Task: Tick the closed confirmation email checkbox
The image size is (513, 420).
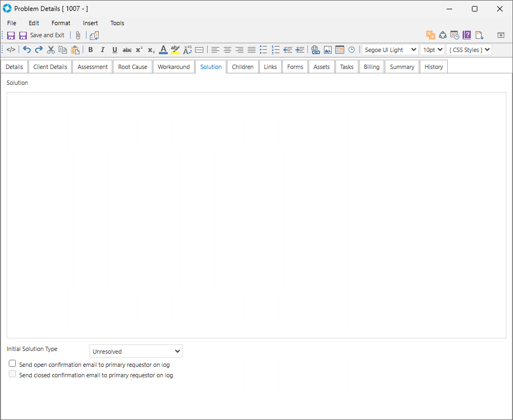Action: click(x=13, y=375)
